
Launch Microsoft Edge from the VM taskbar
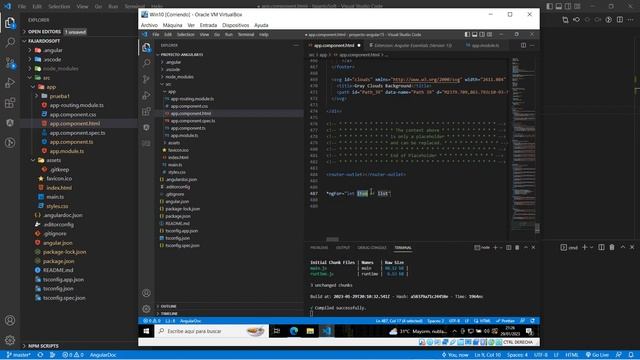[x=294, y=331]
